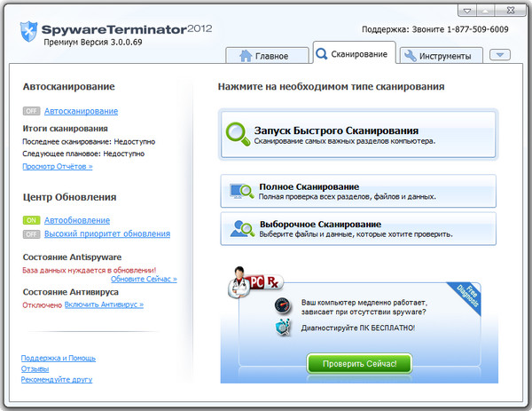Switch to the Сканирование tab
This screenshot has width=532, height=411.
click(353, 55)
